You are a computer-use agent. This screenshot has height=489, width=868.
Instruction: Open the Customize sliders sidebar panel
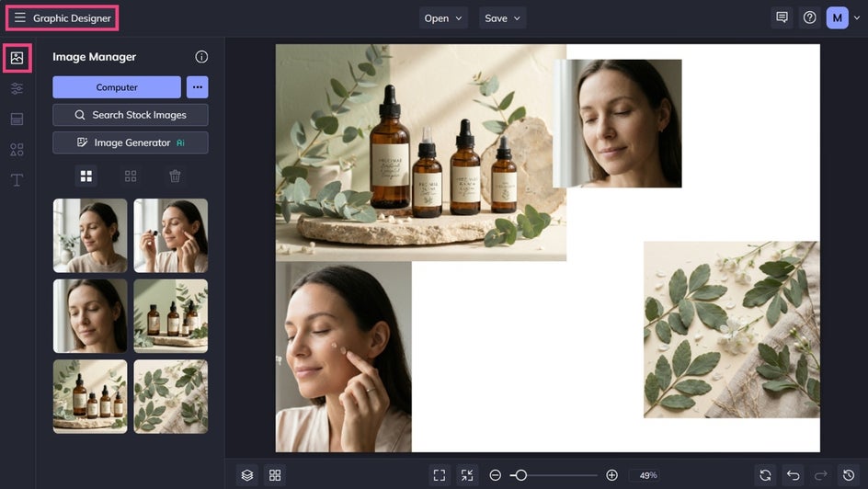[17, 88]
